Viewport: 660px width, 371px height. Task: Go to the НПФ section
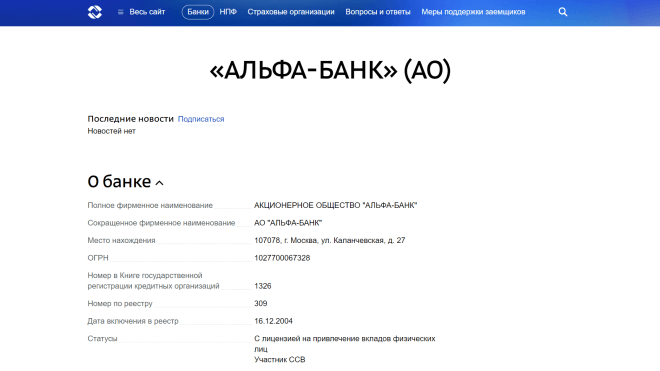(x=228, y=12)
